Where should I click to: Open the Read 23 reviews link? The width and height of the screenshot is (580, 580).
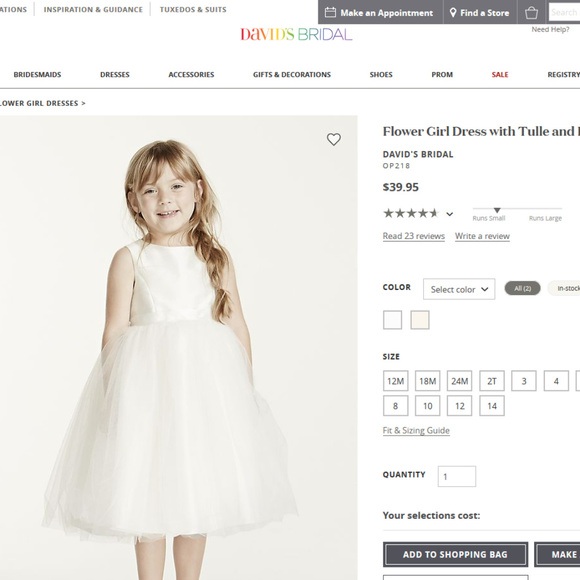pos(414,236)
